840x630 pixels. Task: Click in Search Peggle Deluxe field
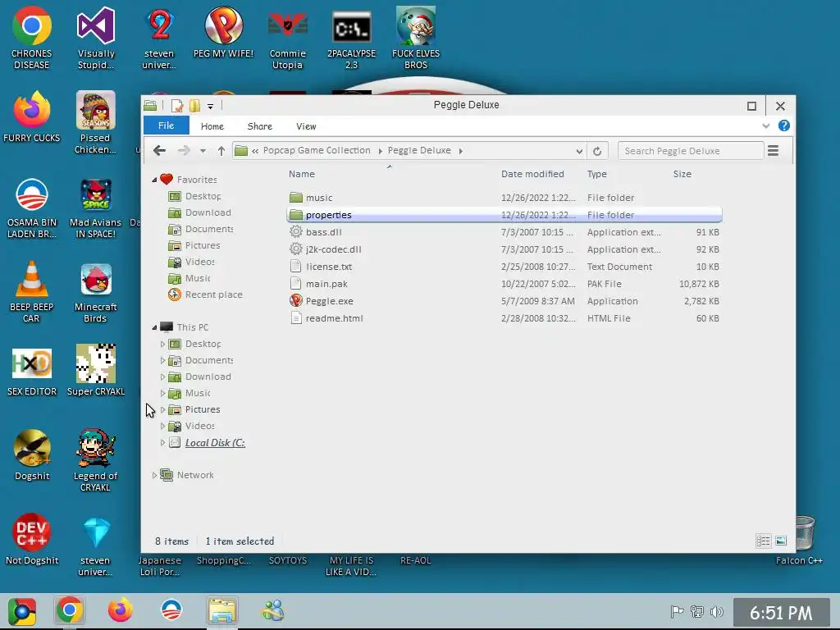(691, 151)
